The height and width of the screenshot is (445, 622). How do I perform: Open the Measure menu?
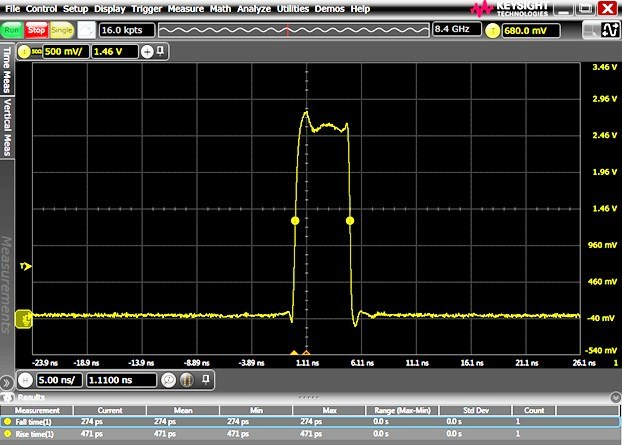186,9
